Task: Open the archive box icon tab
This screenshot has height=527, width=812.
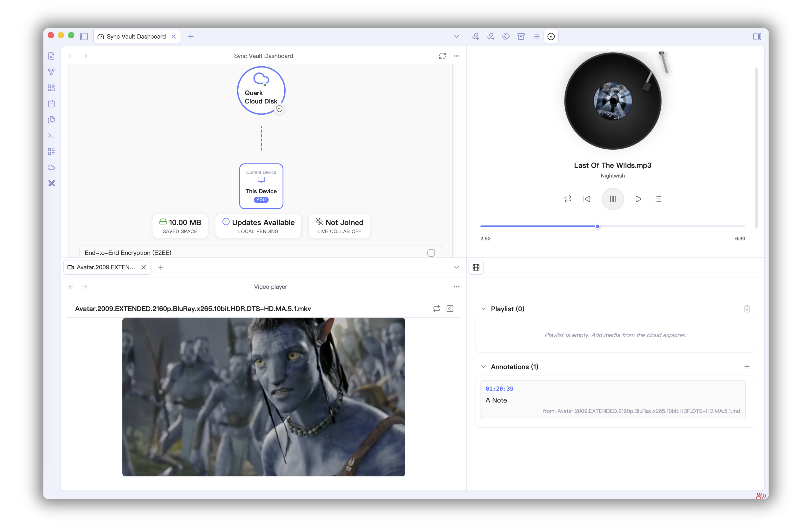Action: tap(521, 37)
